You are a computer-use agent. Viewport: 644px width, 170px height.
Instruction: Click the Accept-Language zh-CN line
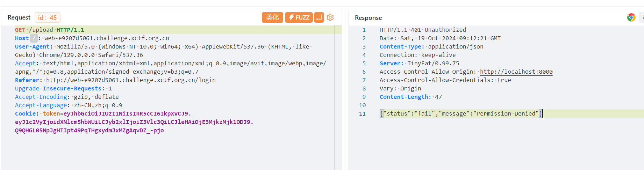pyautogui.click(x=69, y=105)
